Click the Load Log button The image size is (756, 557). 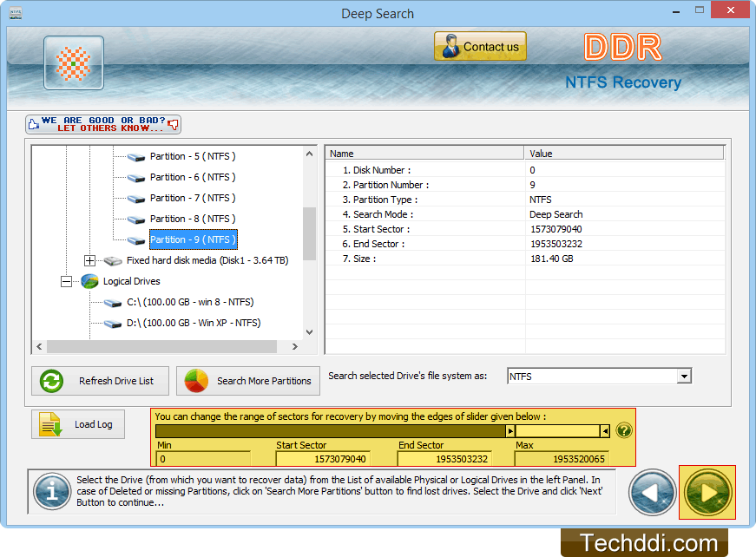(x=78, y=424)
